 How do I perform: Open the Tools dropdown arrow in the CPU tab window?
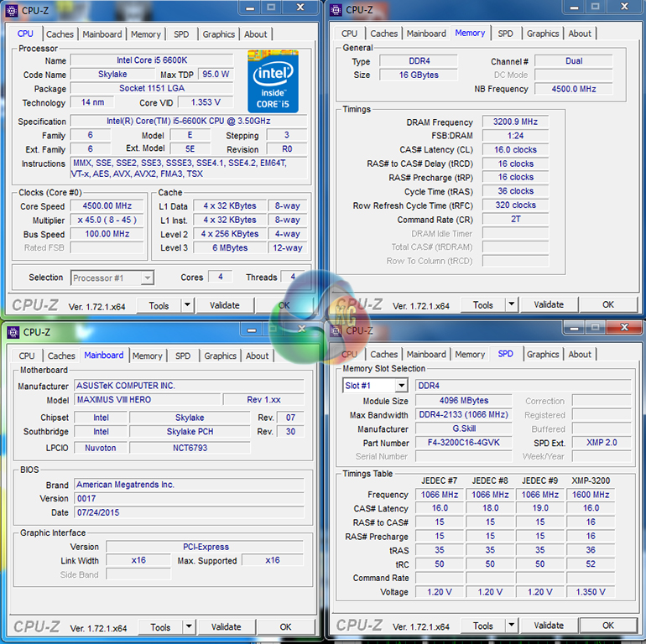[x=186, y=306]
